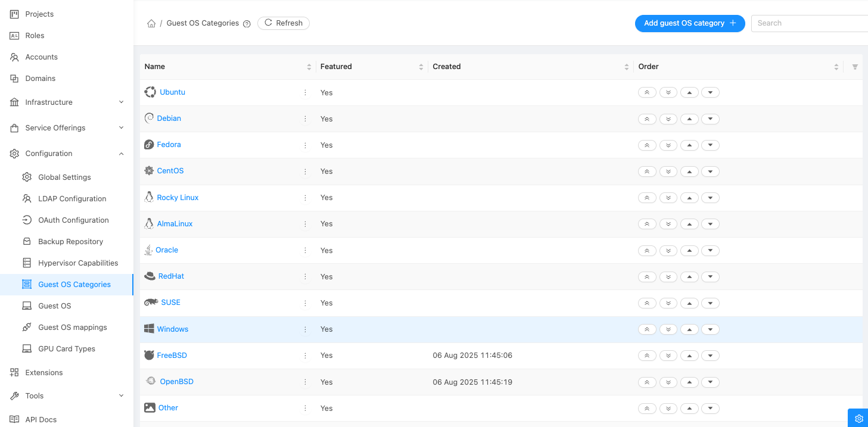Viewport: 868px width, 427px height.
Task: Move RedHat down one position
Action: (x=710, y=276)
